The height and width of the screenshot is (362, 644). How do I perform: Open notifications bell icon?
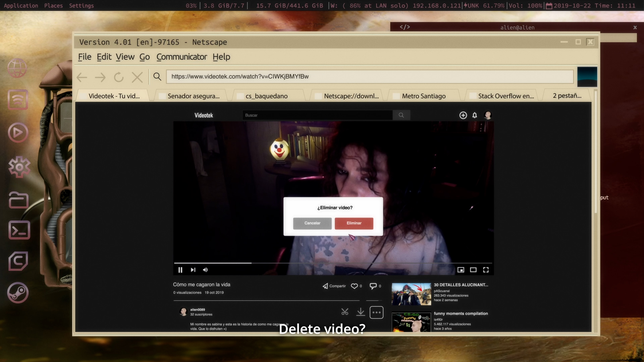(475, 115)
